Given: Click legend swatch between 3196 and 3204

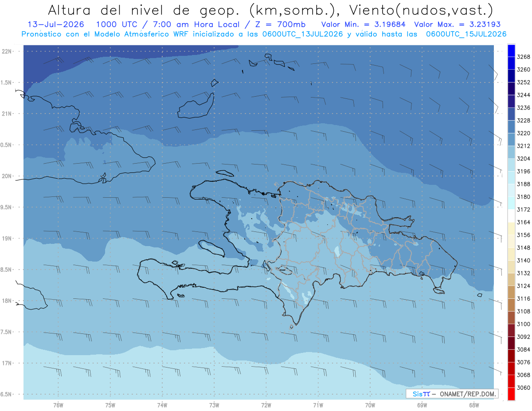Looking at the screenshot, I should pos(511,165).
